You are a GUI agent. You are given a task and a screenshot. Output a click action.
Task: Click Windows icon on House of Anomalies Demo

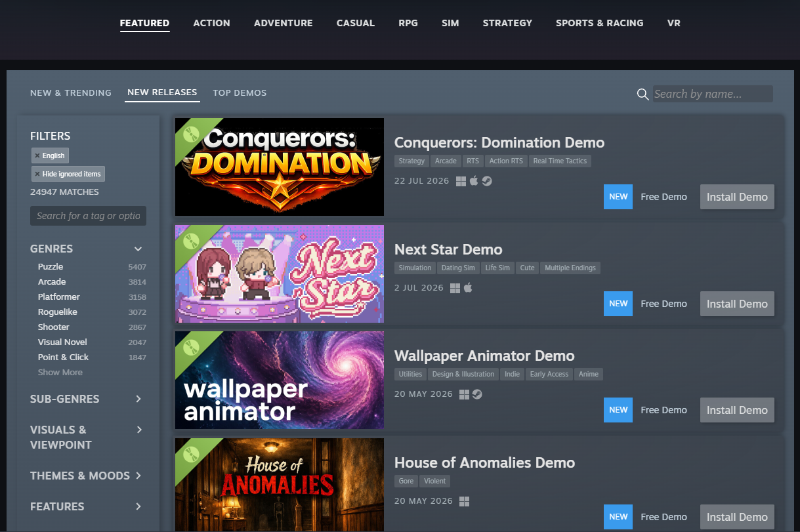point(464,501)
